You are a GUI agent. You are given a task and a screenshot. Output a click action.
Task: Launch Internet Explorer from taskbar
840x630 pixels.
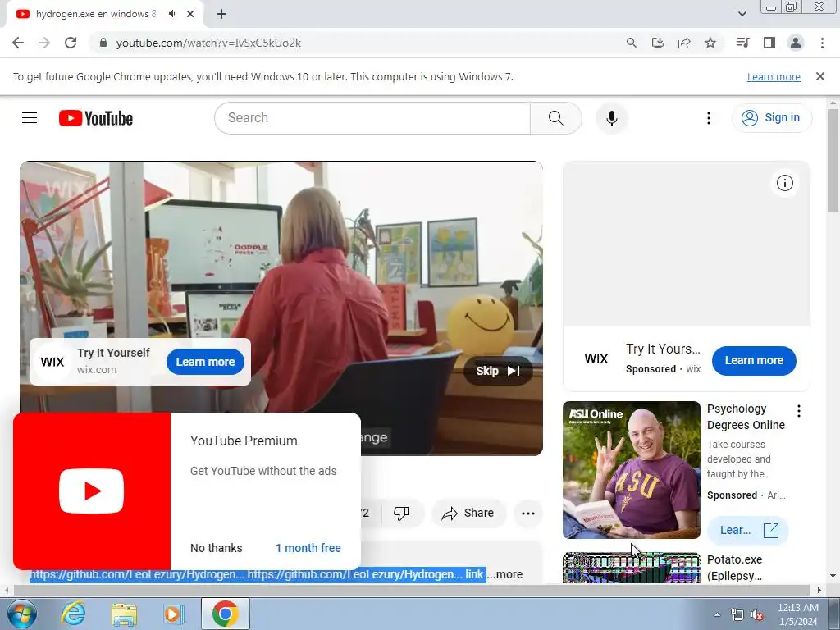pyautogui.click(x=73, y=614)
